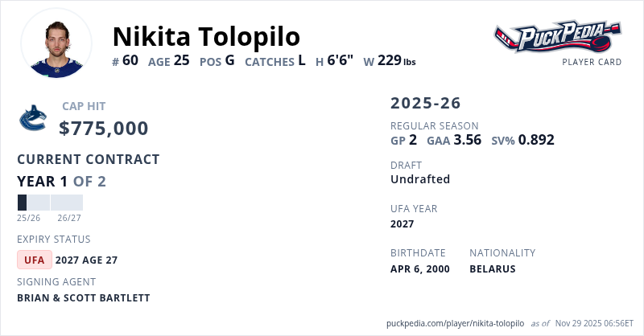Click the player name Nikita Tolopilo

pyautogui.click(x=206, y=36)
